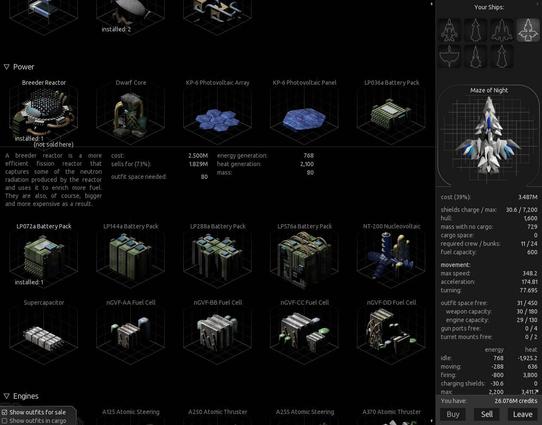Click the 'max speed:' movement stat
This screenshot has height=425, width=542.
[455, 273]
